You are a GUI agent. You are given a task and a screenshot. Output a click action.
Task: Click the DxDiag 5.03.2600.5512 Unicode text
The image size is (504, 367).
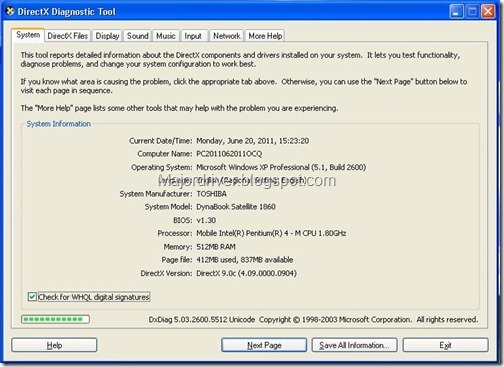[x=202, y=319]
